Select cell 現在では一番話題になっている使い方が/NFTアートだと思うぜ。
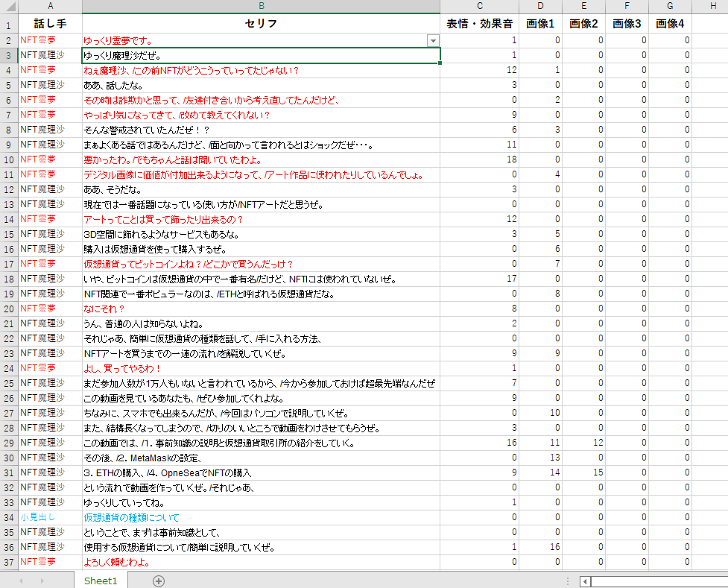This screenshot has height=588, width=728. (262, 204)
